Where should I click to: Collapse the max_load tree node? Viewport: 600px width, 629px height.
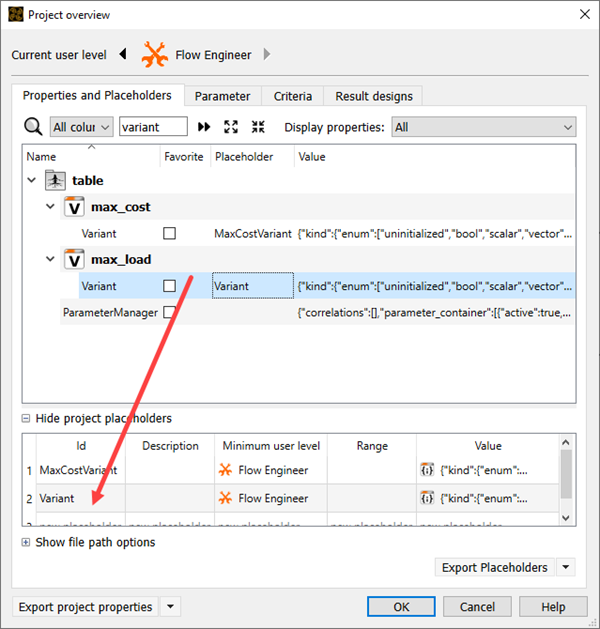click(50, 259)
